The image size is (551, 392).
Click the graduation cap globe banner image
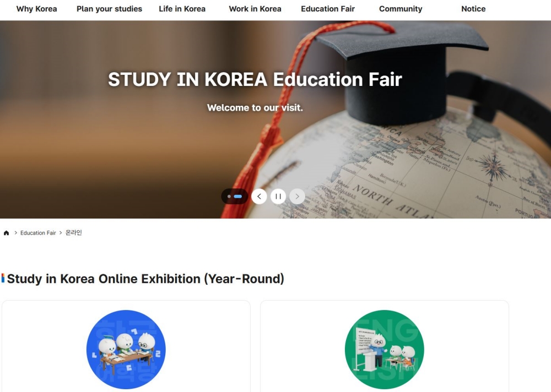click(x=275, y=119)
